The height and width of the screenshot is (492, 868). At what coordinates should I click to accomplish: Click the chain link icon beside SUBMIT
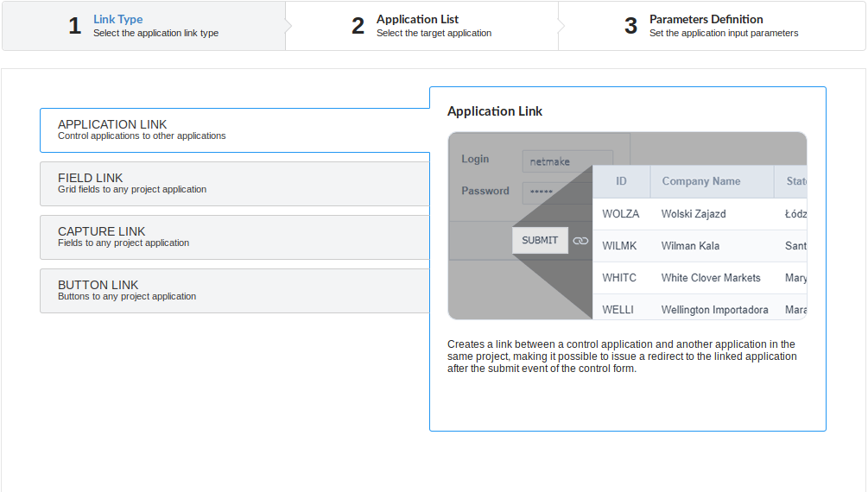[580, 241]
